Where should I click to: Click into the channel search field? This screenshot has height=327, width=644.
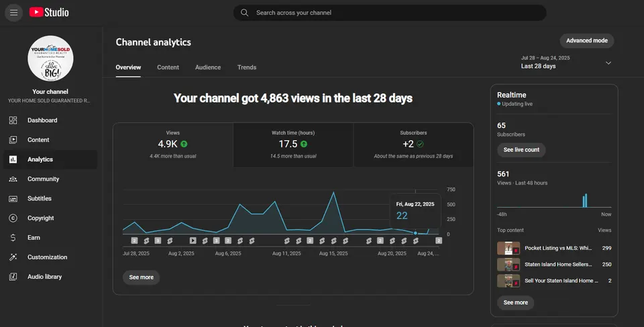[x=390, y=13]
